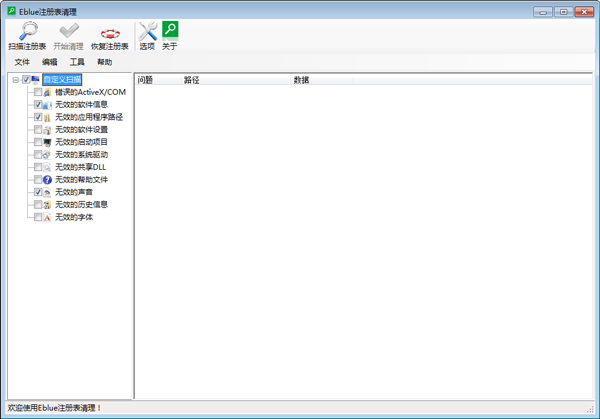Open the 编辑 menu
Viewport: 600px width, 419px height.
pyautogui.click(x=49, y=62)
